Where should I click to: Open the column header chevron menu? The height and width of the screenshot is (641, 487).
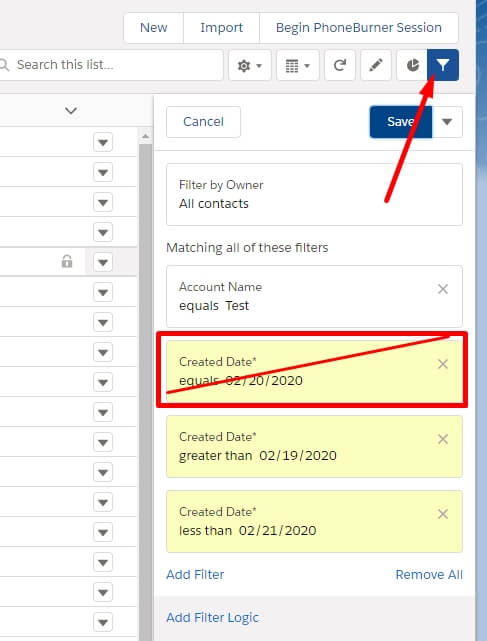coord(71,111)
